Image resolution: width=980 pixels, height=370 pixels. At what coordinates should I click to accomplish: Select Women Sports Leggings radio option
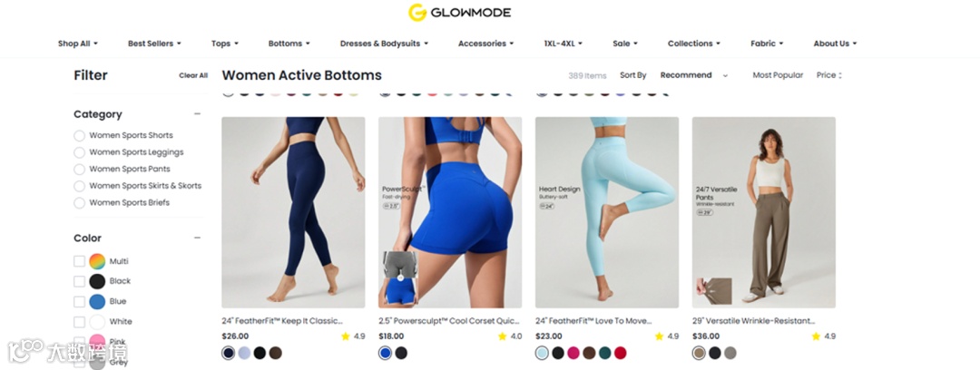(x=79, y=152)
